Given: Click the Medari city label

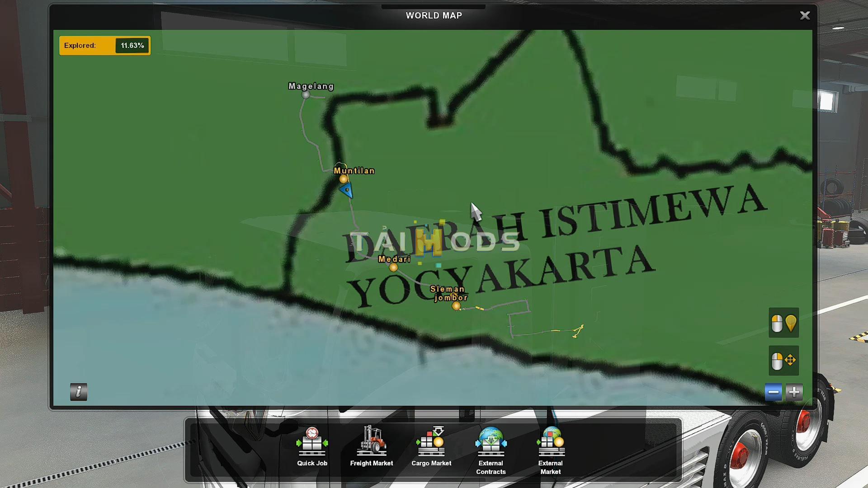Looking at the screenshot, I should (394, 259).
